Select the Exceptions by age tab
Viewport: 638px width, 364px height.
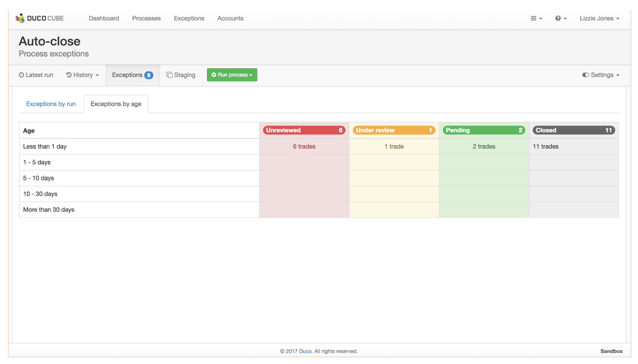[x=116, y=104]
